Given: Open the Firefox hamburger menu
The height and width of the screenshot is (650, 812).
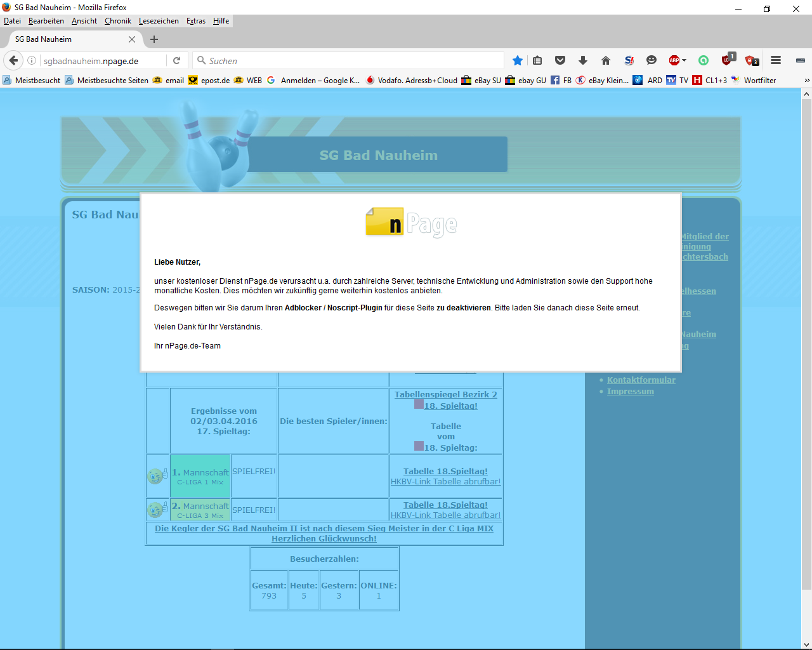Looking at the screenshot, I should 775,60.
